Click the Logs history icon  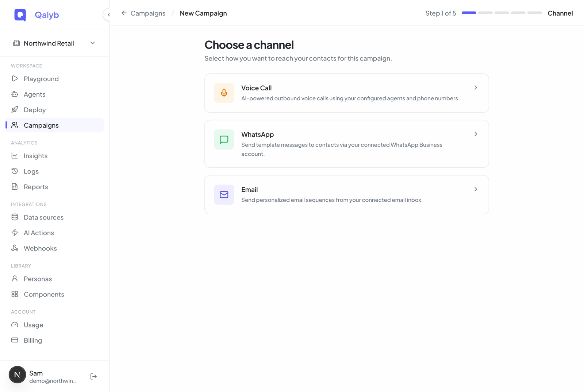click(x=15, y=171)
